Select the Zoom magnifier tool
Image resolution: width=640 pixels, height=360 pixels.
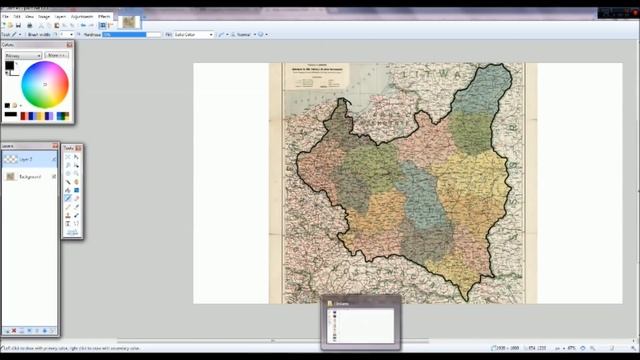tap(76, 173)
